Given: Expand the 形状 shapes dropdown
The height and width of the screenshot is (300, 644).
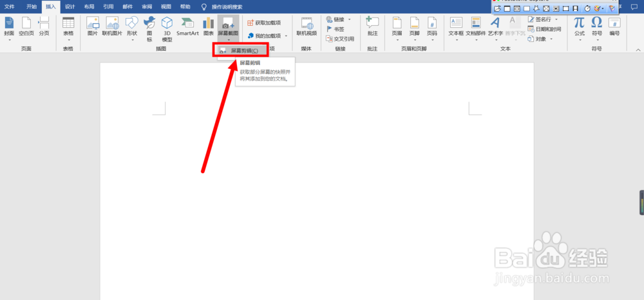Looking at the screenshot, I should pyautogui.click(x=132, y=40).
